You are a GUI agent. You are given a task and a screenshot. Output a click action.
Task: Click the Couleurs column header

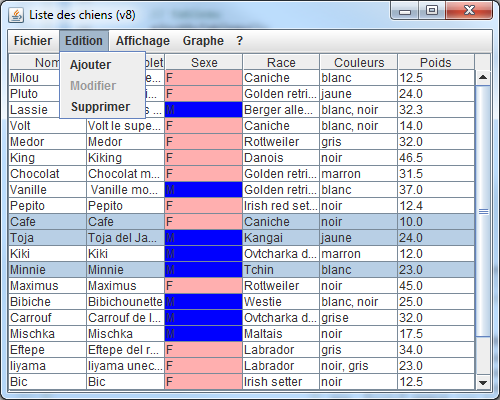click(359, 62)
